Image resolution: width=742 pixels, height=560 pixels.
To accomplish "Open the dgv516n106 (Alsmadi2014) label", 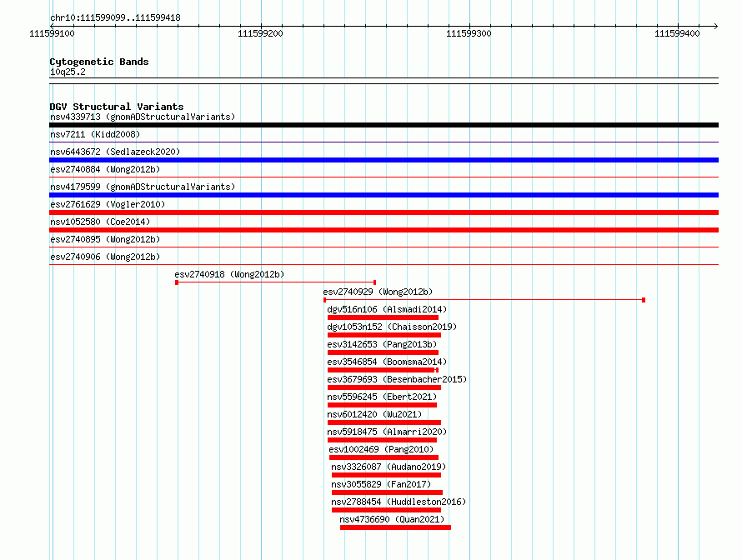I will (387, 309).
